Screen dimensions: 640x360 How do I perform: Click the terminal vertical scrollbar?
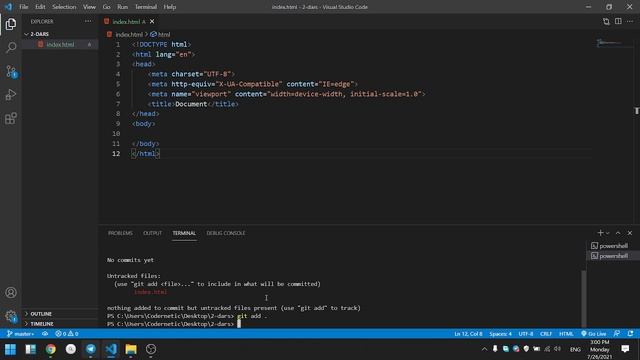(584, 298)
